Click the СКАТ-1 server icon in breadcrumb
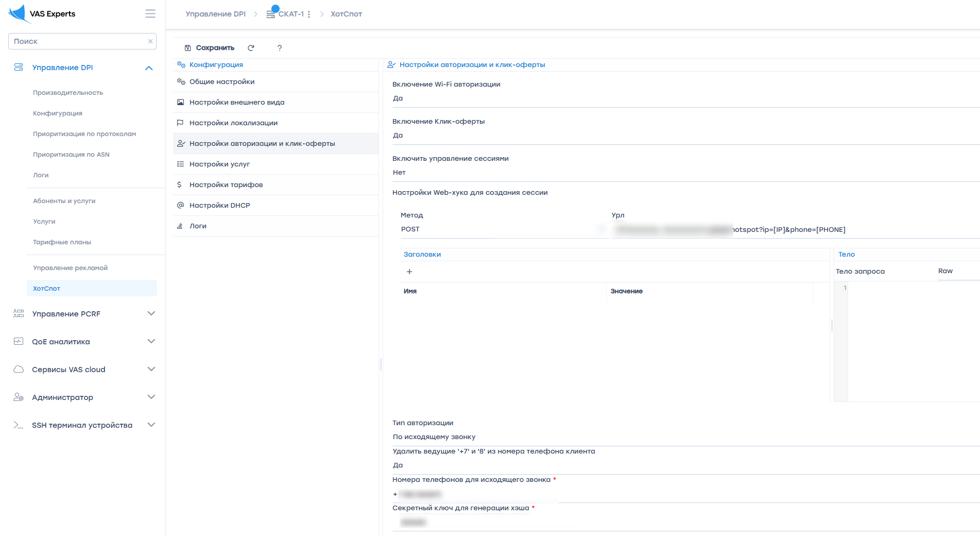 coord(271,14)
